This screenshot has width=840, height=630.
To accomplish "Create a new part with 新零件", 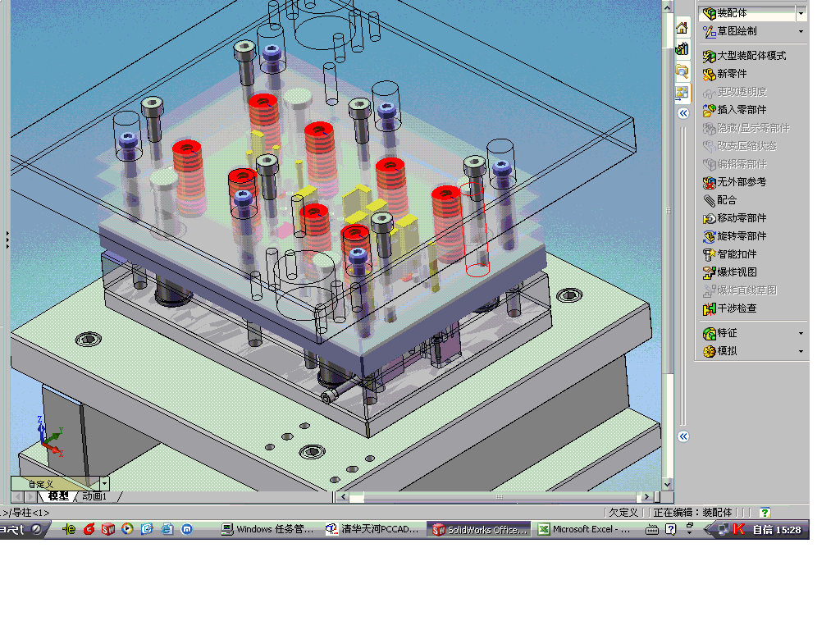I will [725, 74].
